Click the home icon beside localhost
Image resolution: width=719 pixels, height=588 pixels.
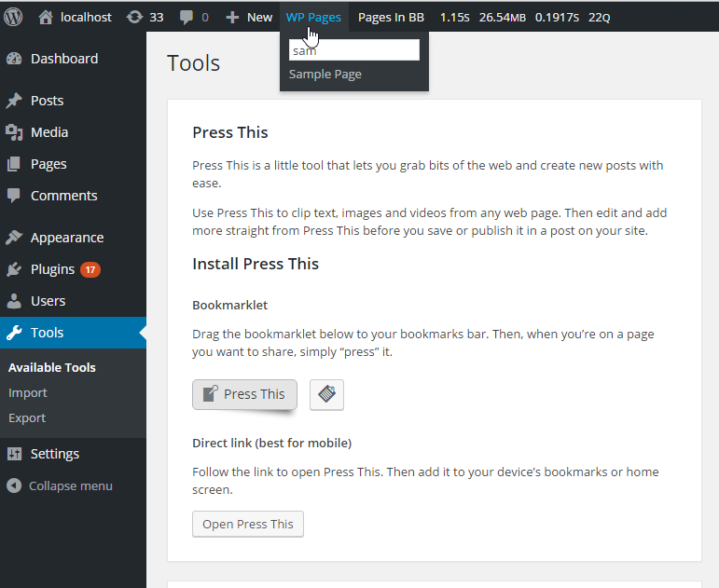click(x=46, y=17)
